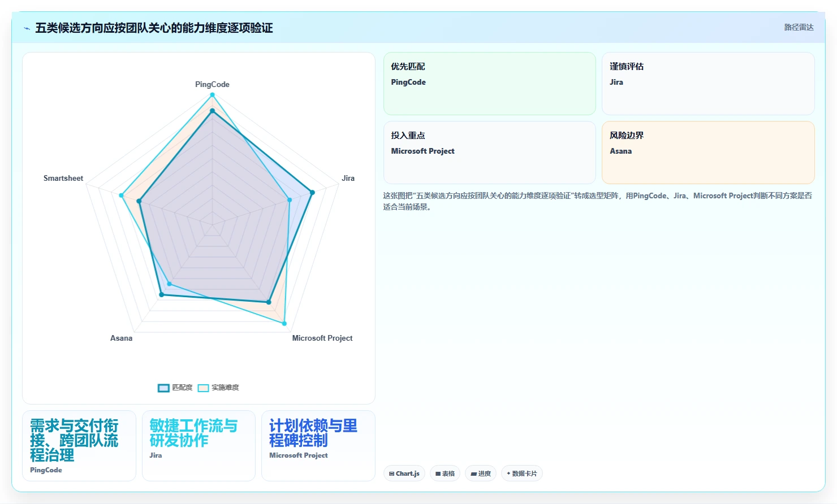The image size is (837, 504).
Task: Open the 需求与交付衔接 PingCode card
Action: tap(79, 446)
